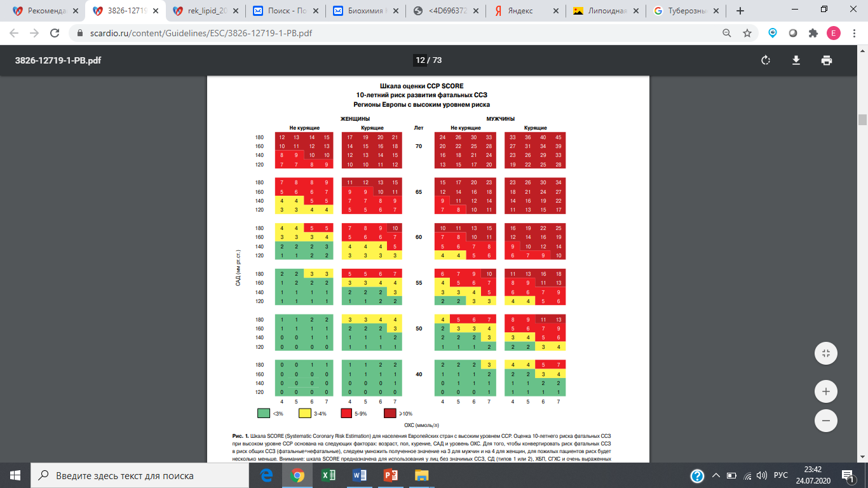Click the red 5-9% legend swatch
The image size is (868, 488).
[348, 413]
